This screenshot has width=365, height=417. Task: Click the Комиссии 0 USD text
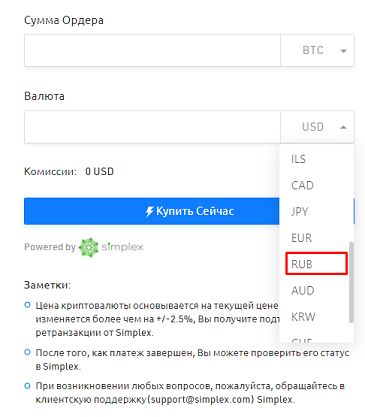coord(69,172)
